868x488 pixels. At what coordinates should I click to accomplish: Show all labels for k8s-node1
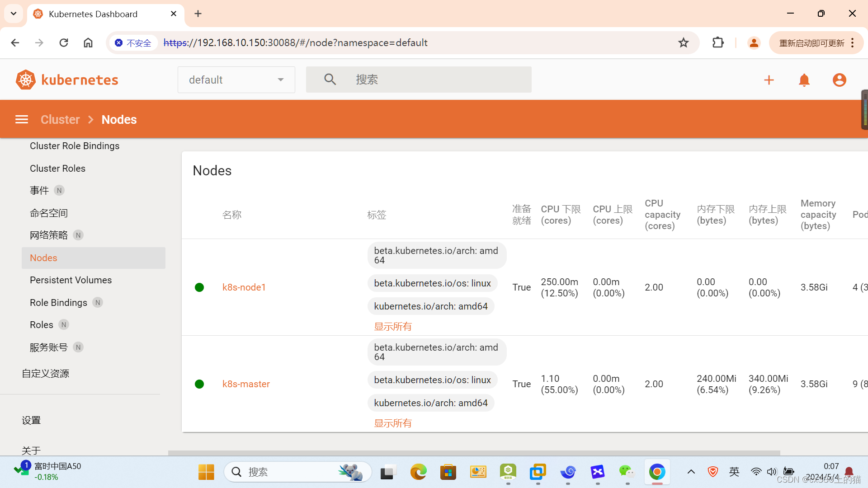tap(393, 327)
